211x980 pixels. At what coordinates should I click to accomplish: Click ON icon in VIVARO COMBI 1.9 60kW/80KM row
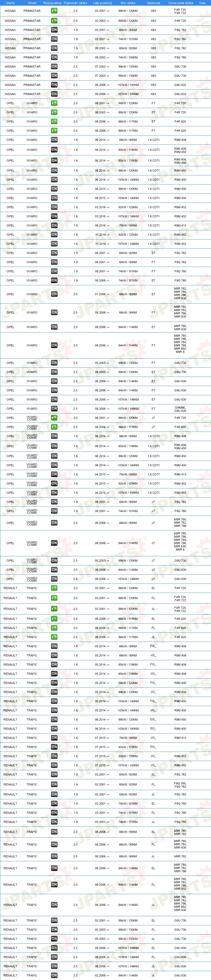(x=54, y=501)
